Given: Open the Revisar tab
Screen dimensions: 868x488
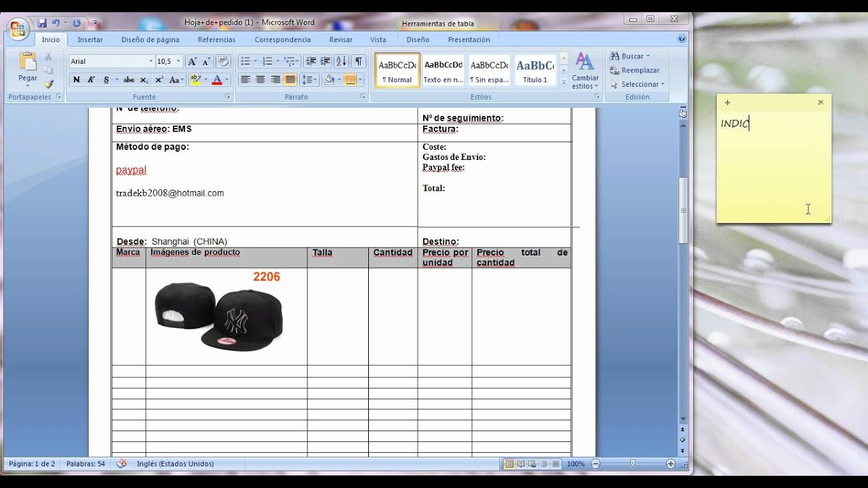Looking at the screenshot, I should (340, 39).
